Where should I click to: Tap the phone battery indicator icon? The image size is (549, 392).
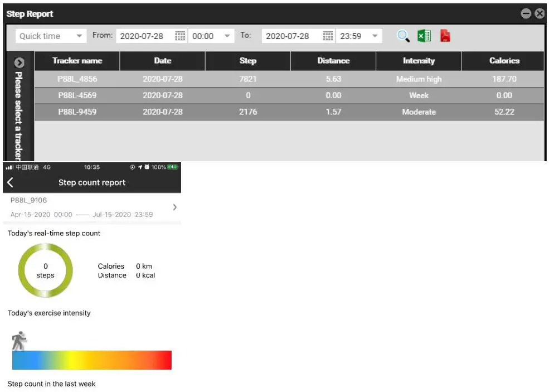pos(172,167)
